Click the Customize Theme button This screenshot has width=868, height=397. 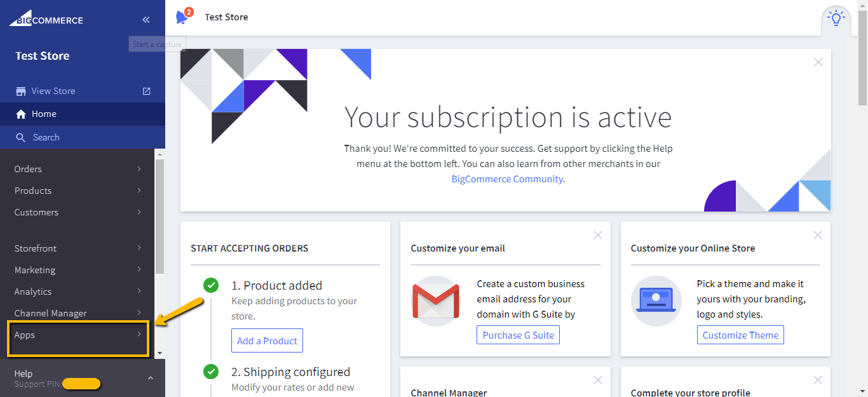[x=740, y=335]
